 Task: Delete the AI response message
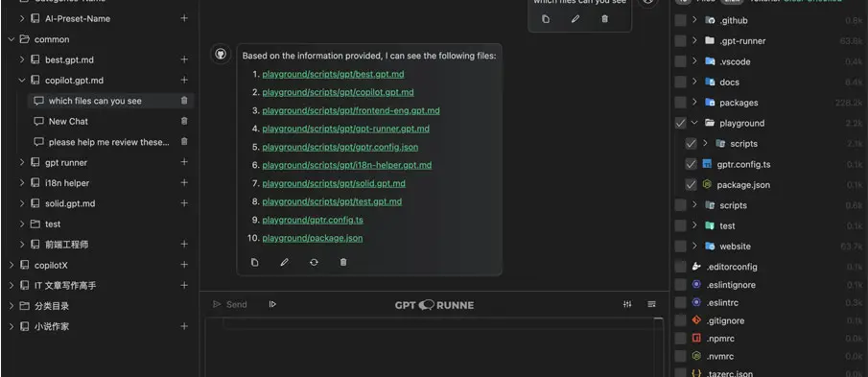pyautogui.click(x=343, y=263)
